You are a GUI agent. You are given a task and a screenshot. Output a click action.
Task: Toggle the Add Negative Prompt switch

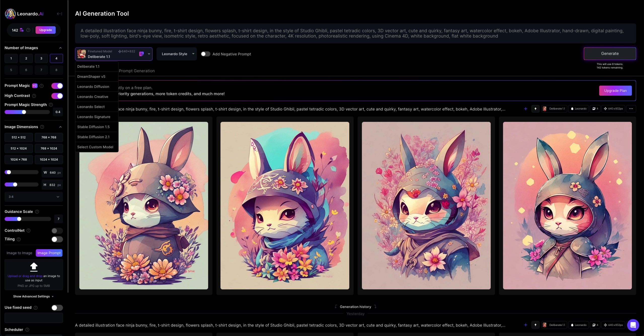(x=205, y=54)
